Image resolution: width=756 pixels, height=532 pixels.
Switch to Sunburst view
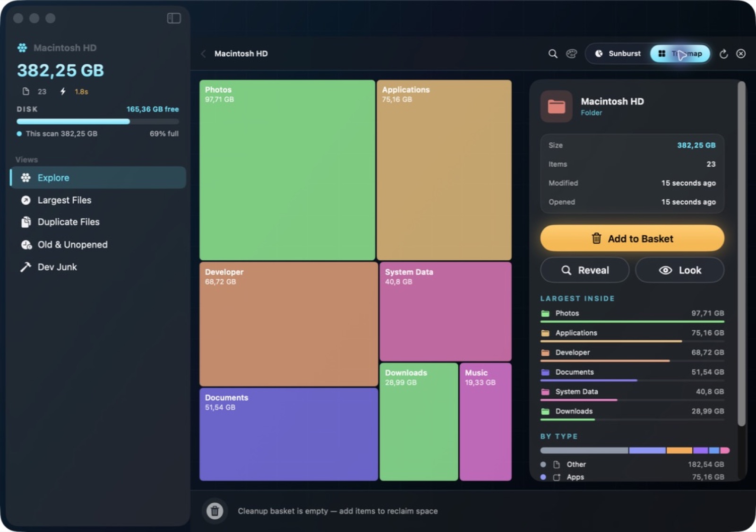point(618,53)
